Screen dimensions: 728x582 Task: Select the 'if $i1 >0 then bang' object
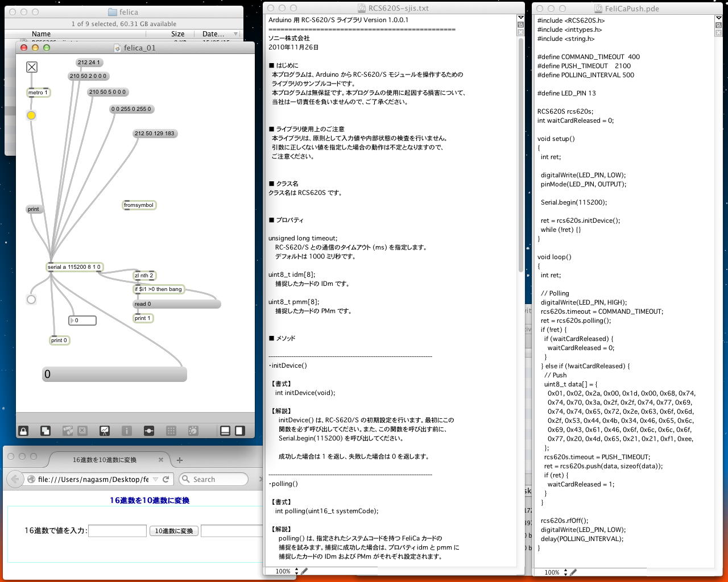click(x=159, y=289)
